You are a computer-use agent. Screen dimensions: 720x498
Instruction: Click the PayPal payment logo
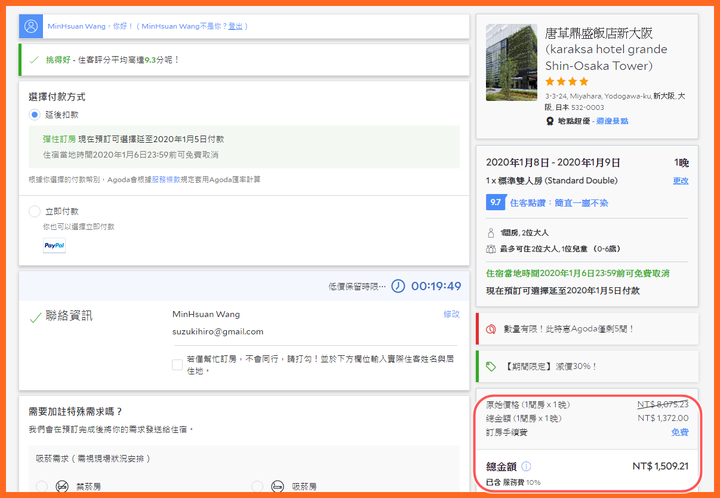[54, 245]
